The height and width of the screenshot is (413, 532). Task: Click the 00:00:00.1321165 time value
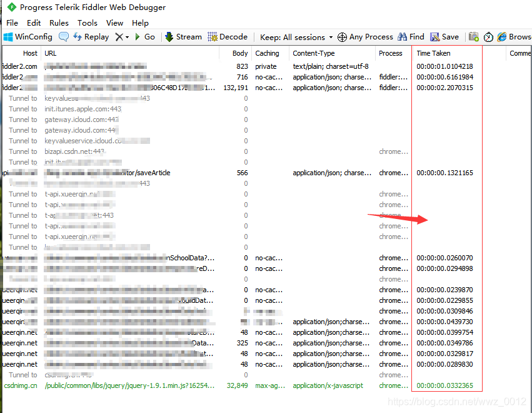coord(444,173)
